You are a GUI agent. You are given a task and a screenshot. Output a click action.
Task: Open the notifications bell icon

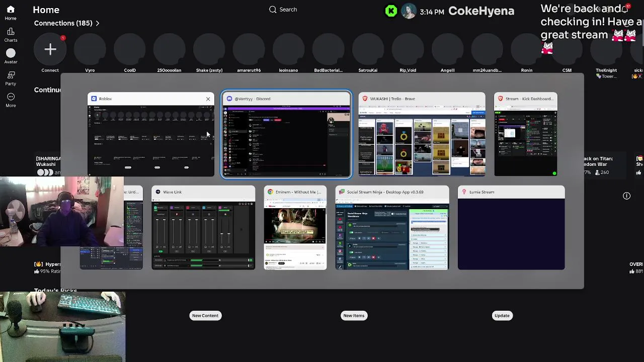pyautogui.click(x=624, y=9)
